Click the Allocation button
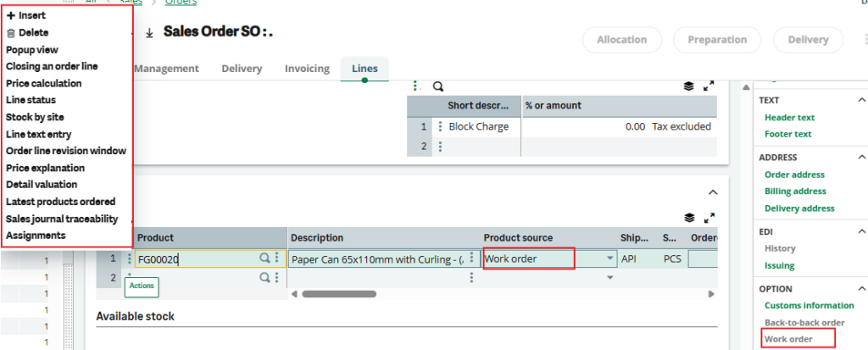 pos(622,40)
